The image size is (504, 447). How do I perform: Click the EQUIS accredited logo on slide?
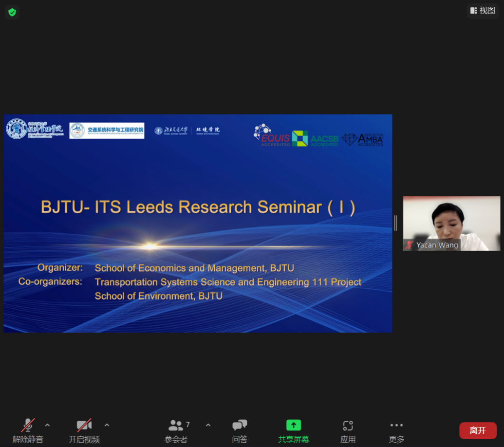click(272, 135)
